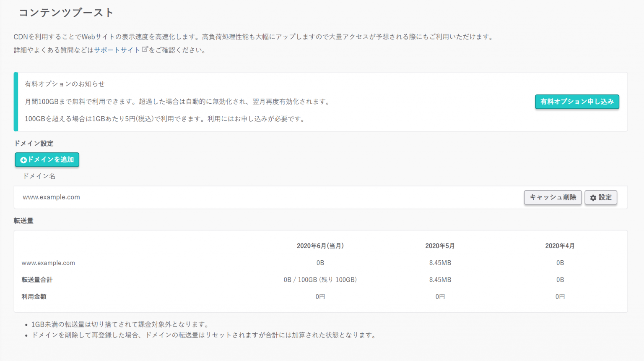644x361 pixels.
Task: Click the plus icon in ドメインを追加
Action: point(23,160)
